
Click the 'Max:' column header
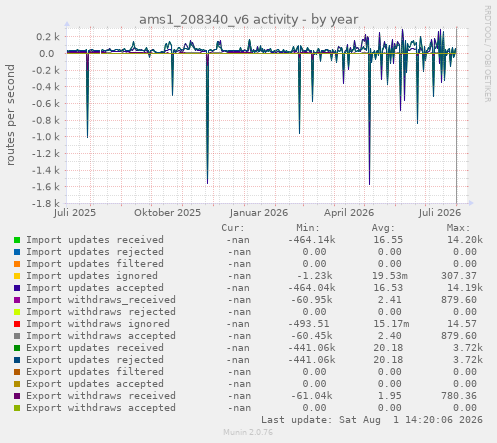click(x=458, y=228)
